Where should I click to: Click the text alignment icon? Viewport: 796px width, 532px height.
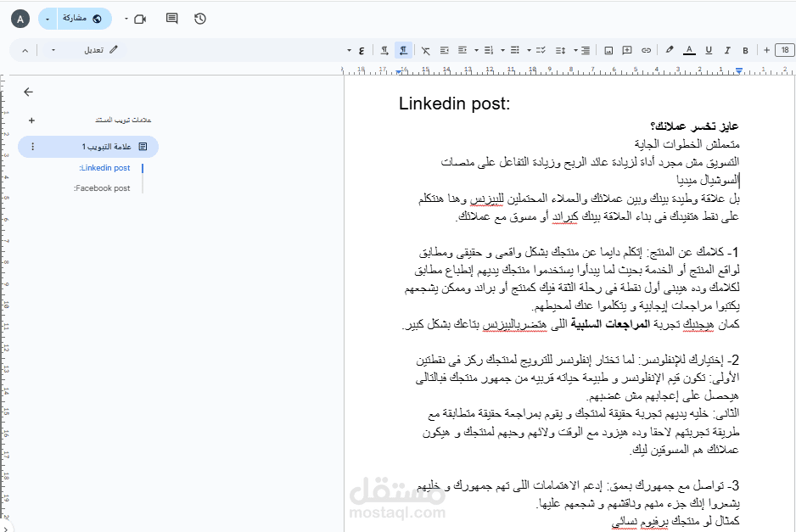tap(586, 50)
